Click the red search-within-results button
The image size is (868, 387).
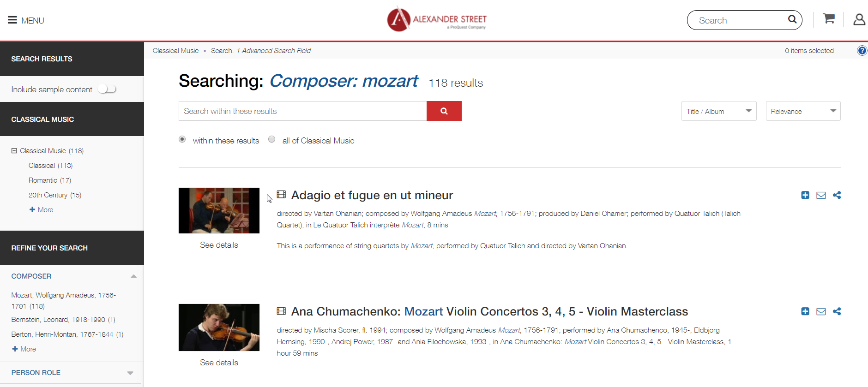tap(444, 111)
